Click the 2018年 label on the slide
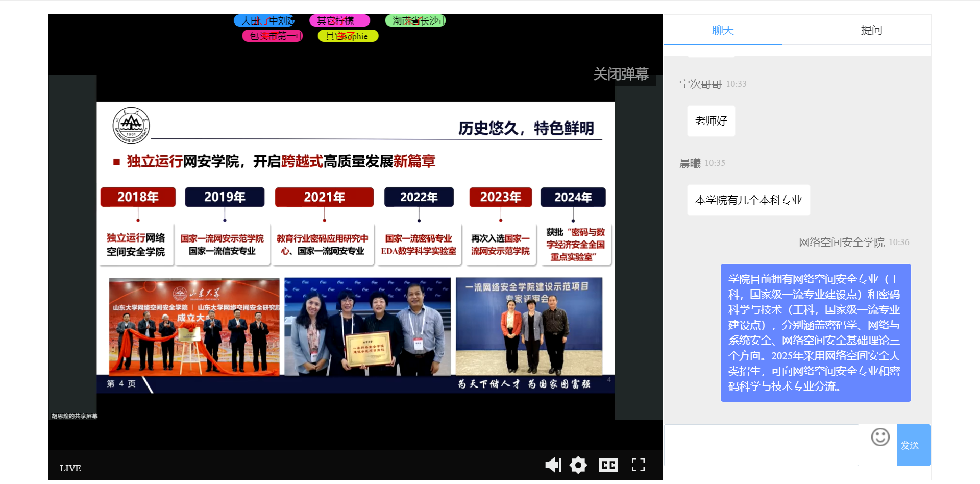 tap(138, 197)
